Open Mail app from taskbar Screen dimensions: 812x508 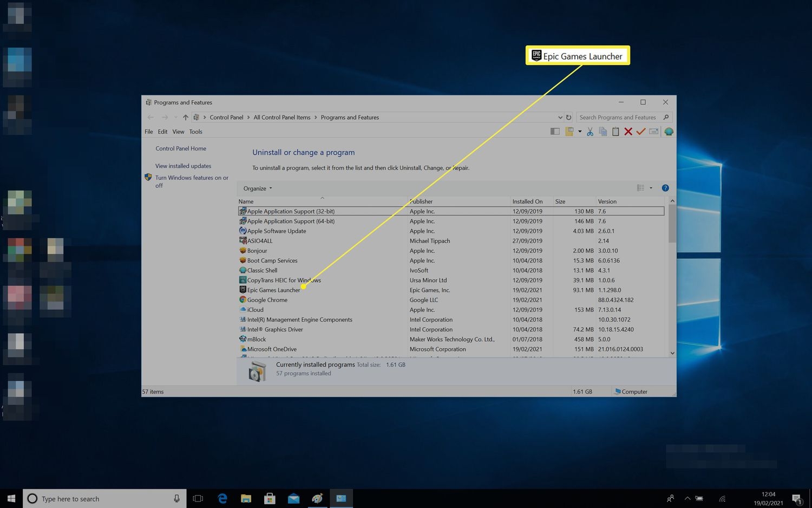pyautogui.click(x=293, y=499)
